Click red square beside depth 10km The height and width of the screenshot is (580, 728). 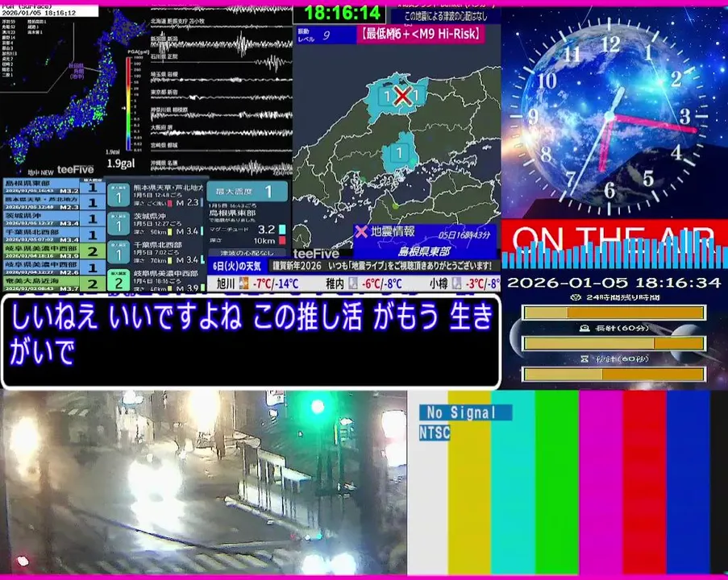tap(282, 240)
